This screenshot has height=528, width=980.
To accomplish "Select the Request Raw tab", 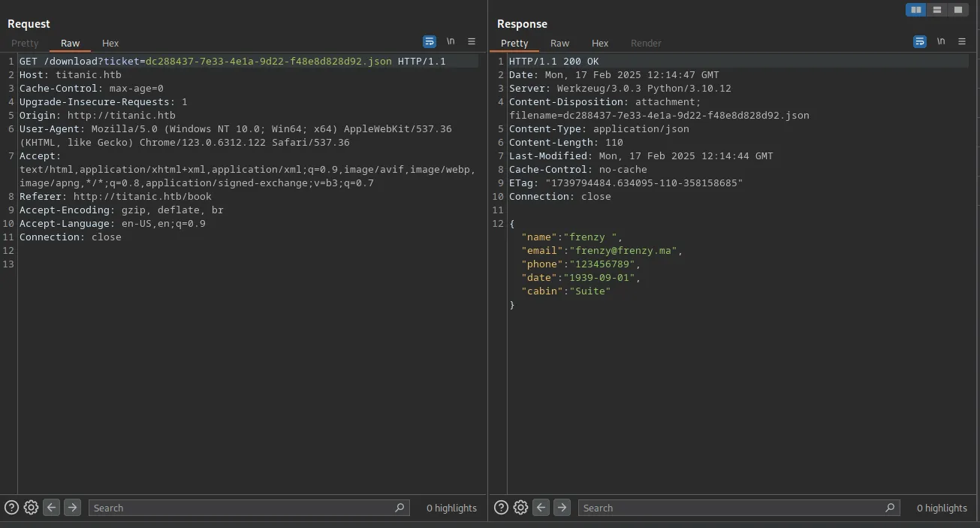I will tap(71, 43).
